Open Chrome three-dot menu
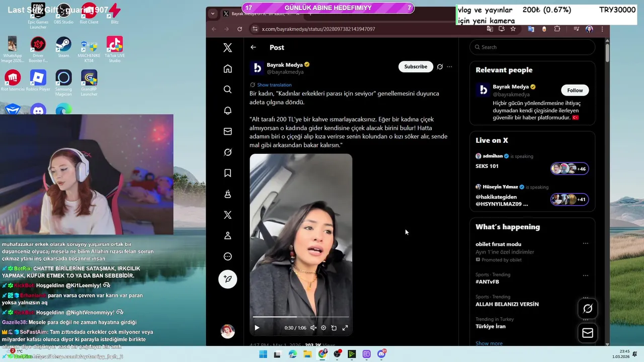Viewport: 644px width, 362px height. click(602, 29)
